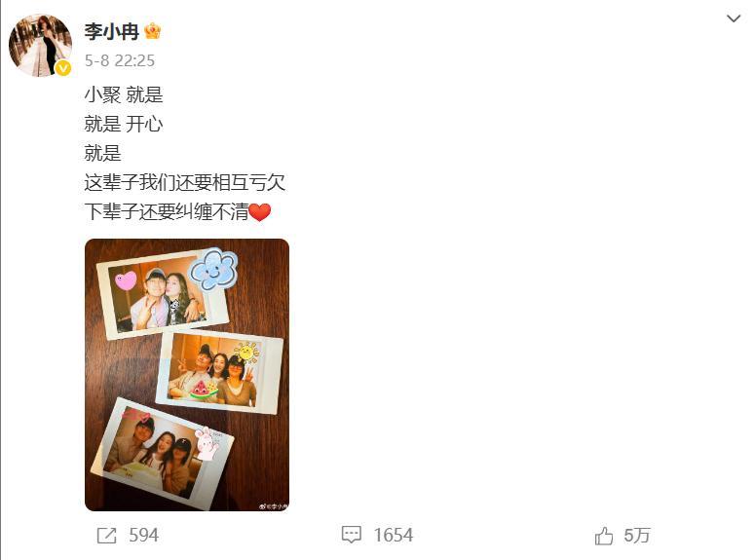
Task: Click the 5万 likes count
Action: (637, 535)
